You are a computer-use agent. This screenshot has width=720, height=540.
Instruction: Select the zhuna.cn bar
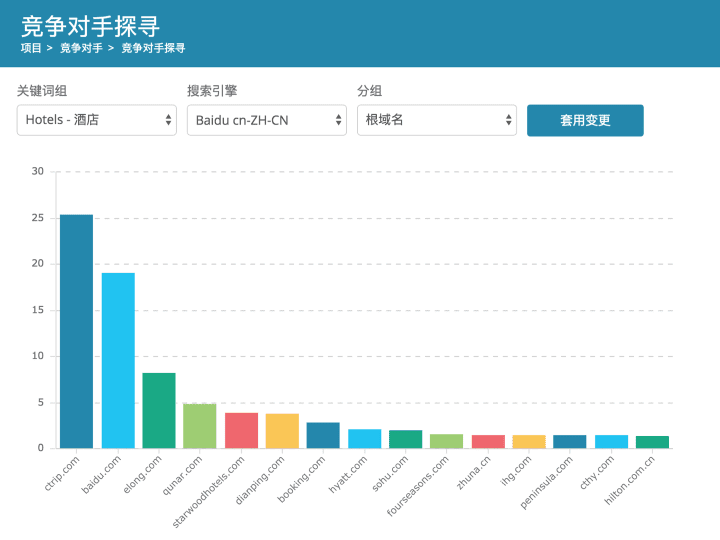[488, 442]
